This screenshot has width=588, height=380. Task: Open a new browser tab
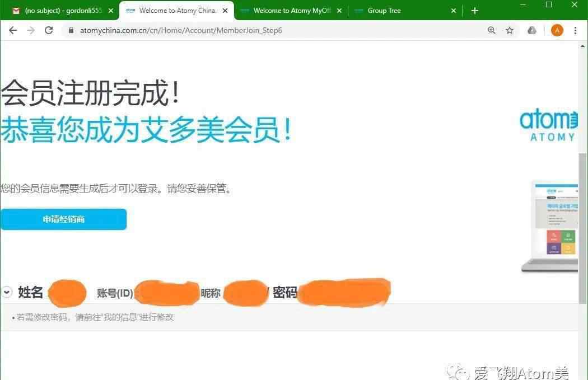pyautogui.click(x=475, y=11)
